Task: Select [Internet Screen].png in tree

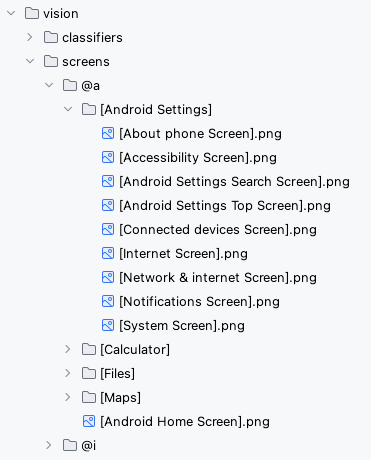Action: [183, 254]
